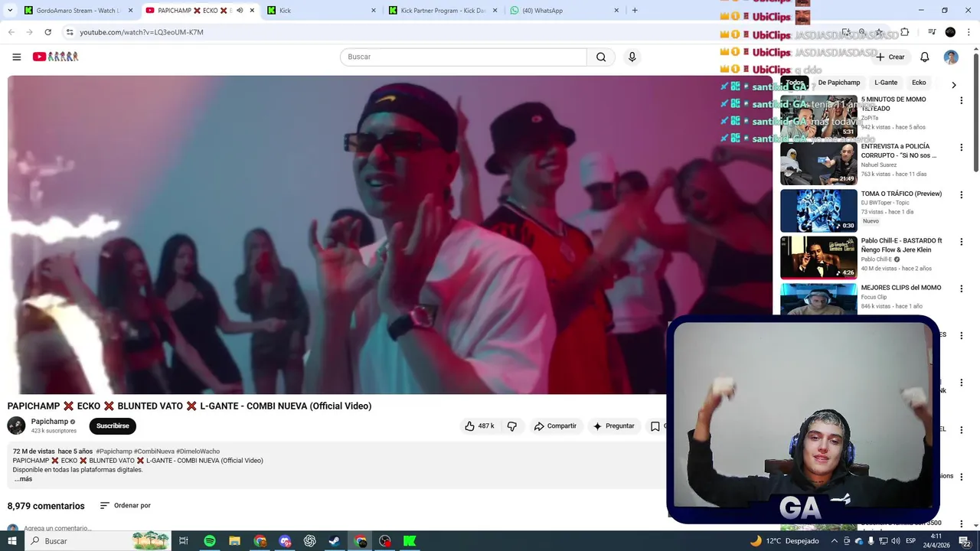980x551 pixels.
Task: Mute the PAPICHAMP tab via speaker icon
Action: click(x=240, y=11)
